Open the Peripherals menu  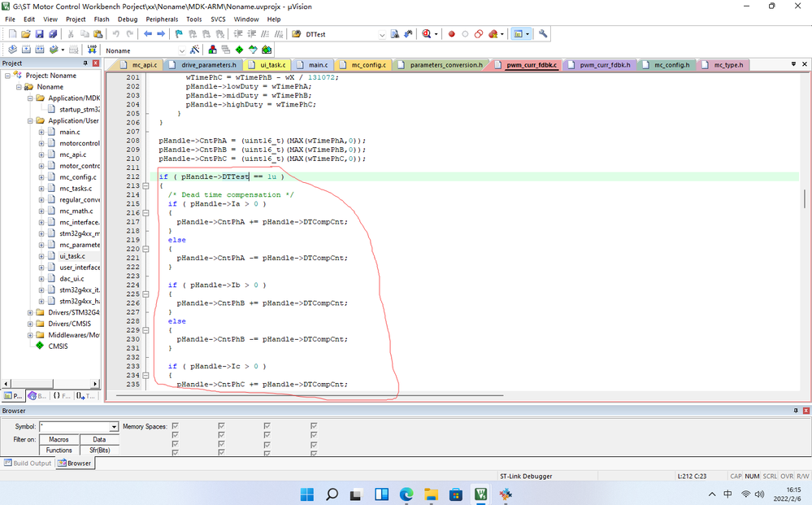pyautogui.click(x=162, y=20)
